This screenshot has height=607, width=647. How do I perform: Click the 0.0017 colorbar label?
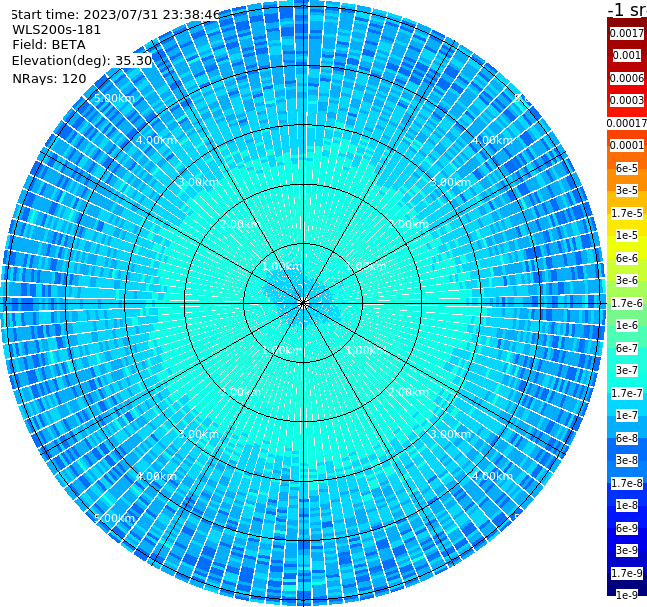[x=627, y=33]
